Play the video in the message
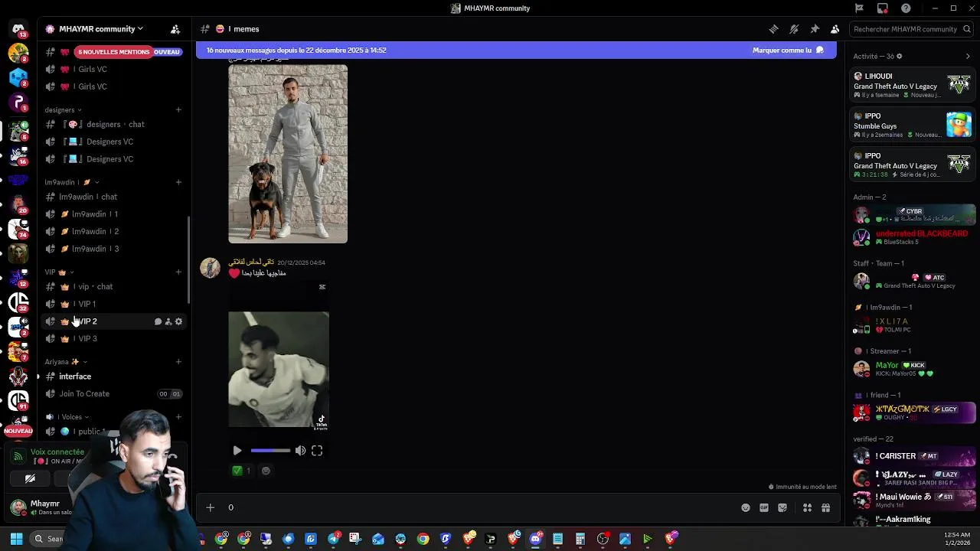 (237, 451)
